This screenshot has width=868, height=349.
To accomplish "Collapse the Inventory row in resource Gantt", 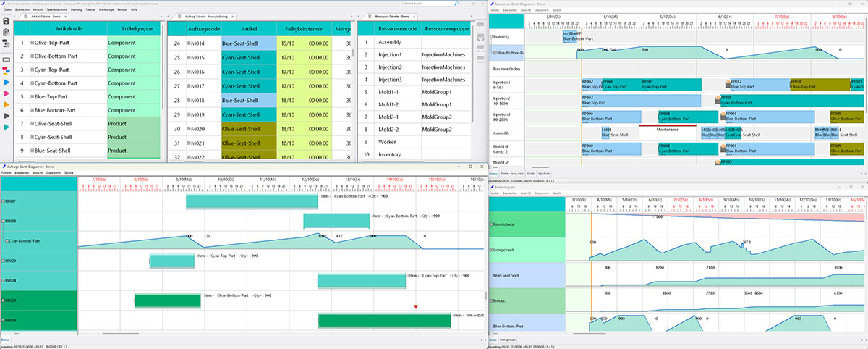I will click(x=493, y=35).
